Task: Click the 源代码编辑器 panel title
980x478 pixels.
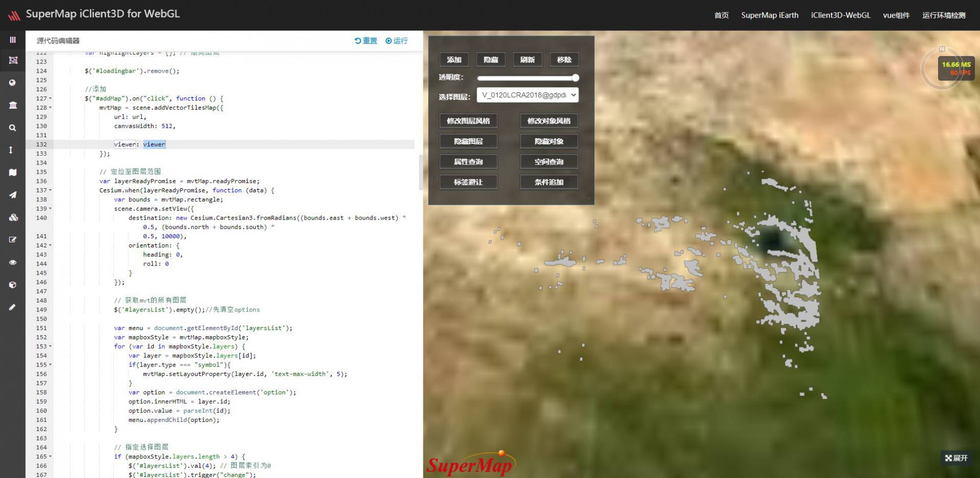Action: (58, 41)
